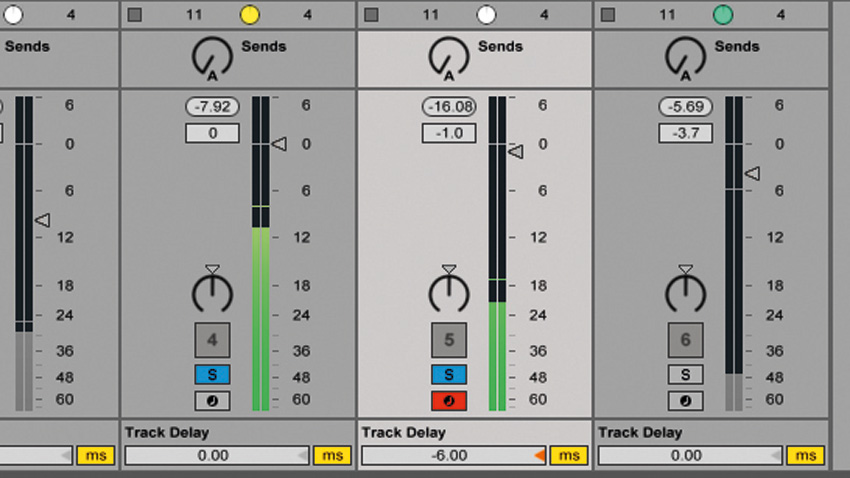
Task: Click the Track Delay field showing -6.00
Action: tap(454, 455)
